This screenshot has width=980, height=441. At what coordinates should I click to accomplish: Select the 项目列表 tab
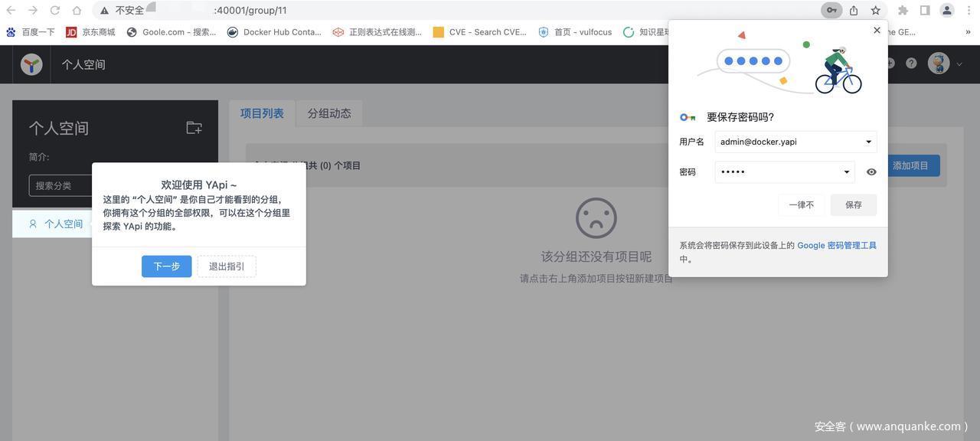(262, 113)
